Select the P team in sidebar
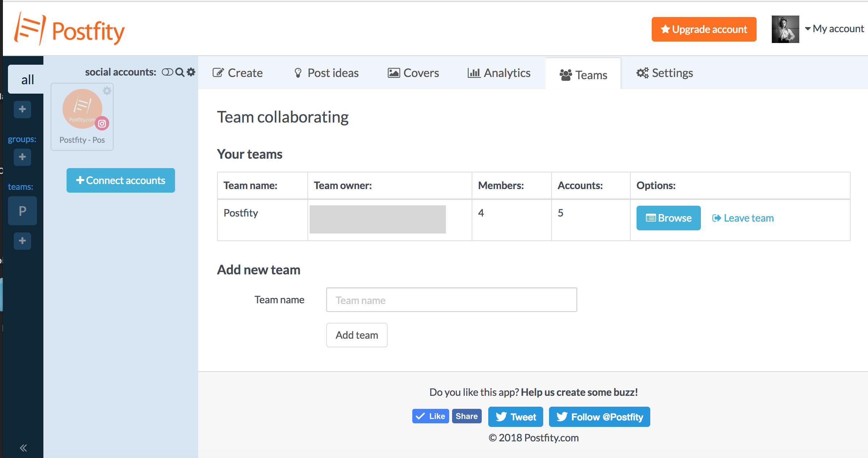Image resolution: width=868 pixels, height=458 pixels. 22,211
